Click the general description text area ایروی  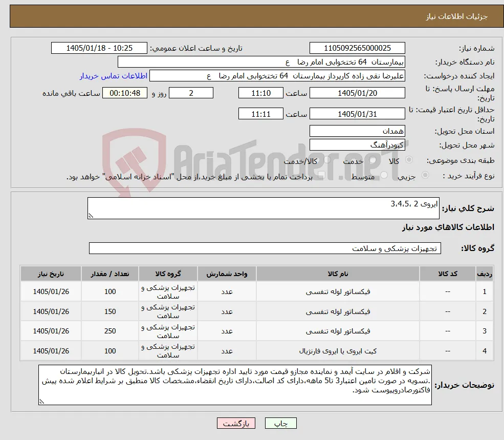tap(263, 208)
